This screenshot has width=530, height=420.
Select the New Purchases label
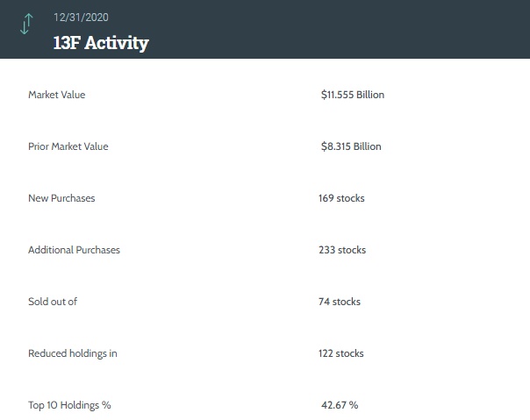[x=61, y=198]
